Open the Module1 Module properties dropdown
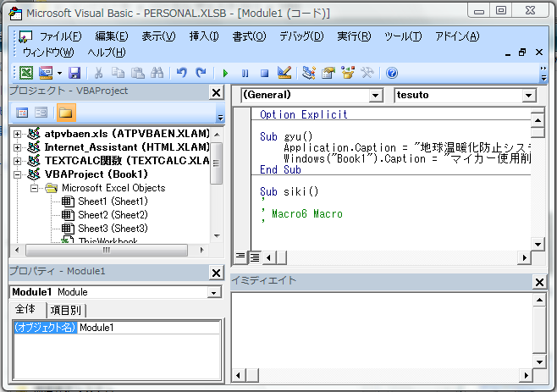Viewport: 557px width, 392px height. point(214,292)
